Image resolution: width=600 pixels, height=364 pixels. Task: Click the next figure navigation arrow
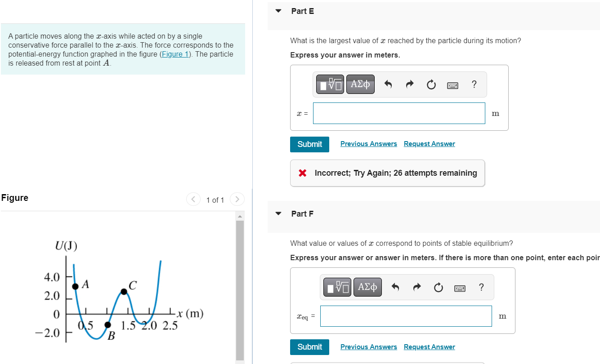(x=237, y=199)
